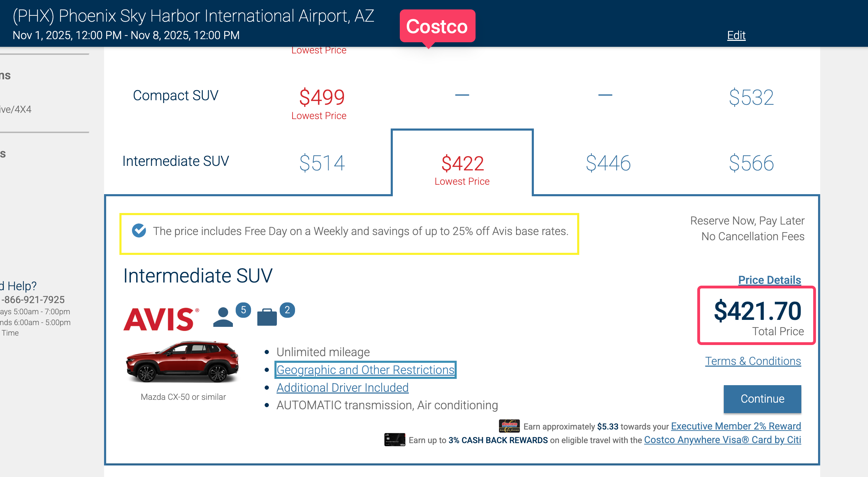Screen dimensions: 868x477
Task: Click the Compact SUV category label
Action: click(x=176, y=95)
